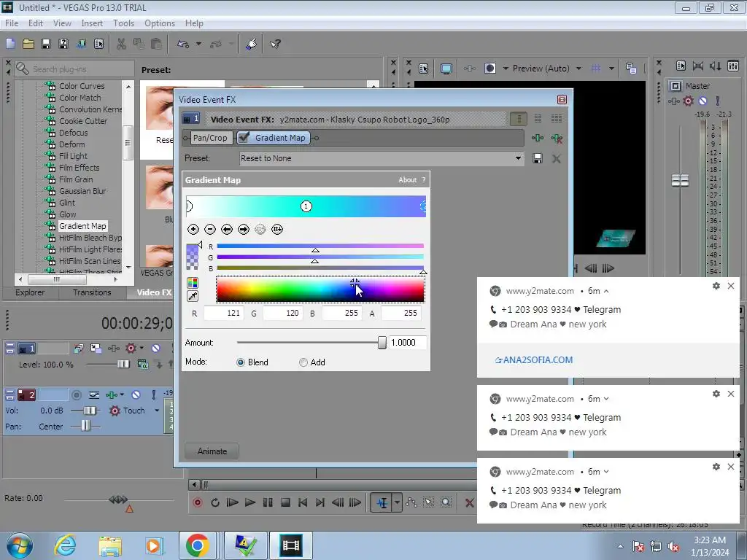Image resolution: width=747 pixels, height=560 pixels.
Task: Open the ANA2SOFIA.COM notification link
Action: point(533,360)
